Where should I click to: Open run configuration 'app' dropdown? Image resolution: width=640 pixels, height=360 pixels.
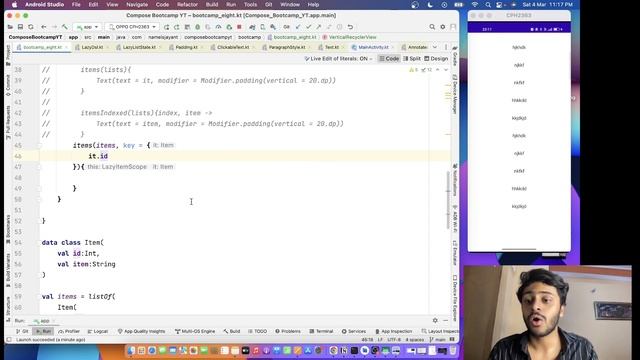coord(87,27)
